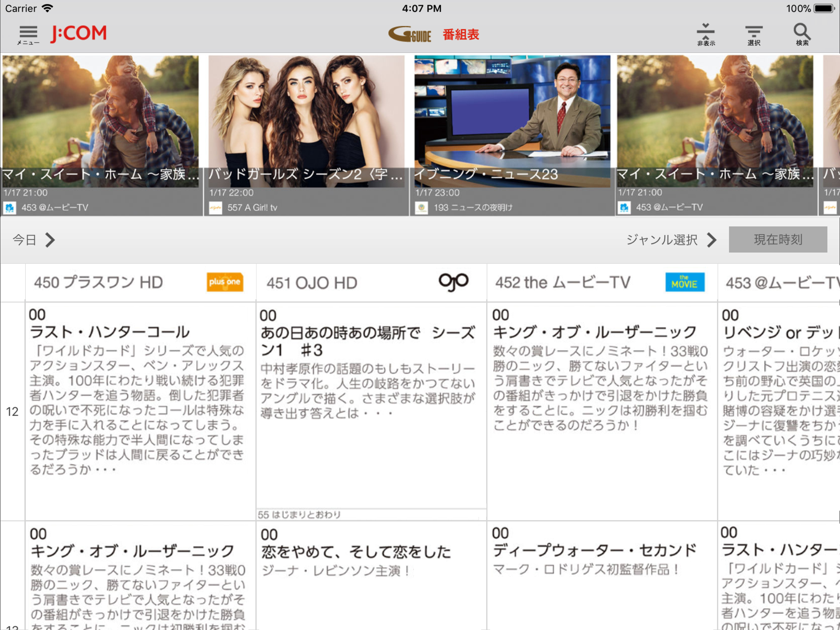Tap the Movie channel logo
Viewport: 840px width, 630px height.
point(684,282)
